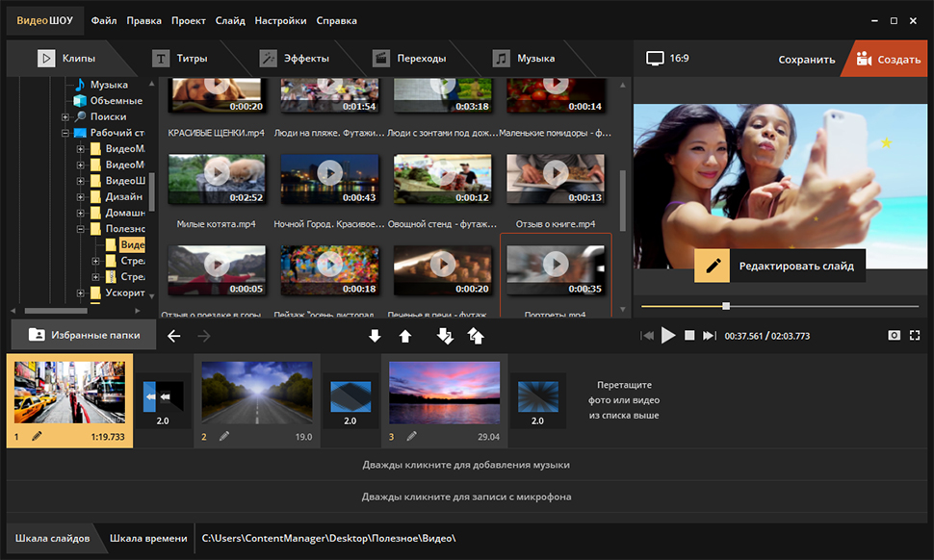Play the preview video
Viewport: 934px width, 560px height.
[x=668, y=336]
